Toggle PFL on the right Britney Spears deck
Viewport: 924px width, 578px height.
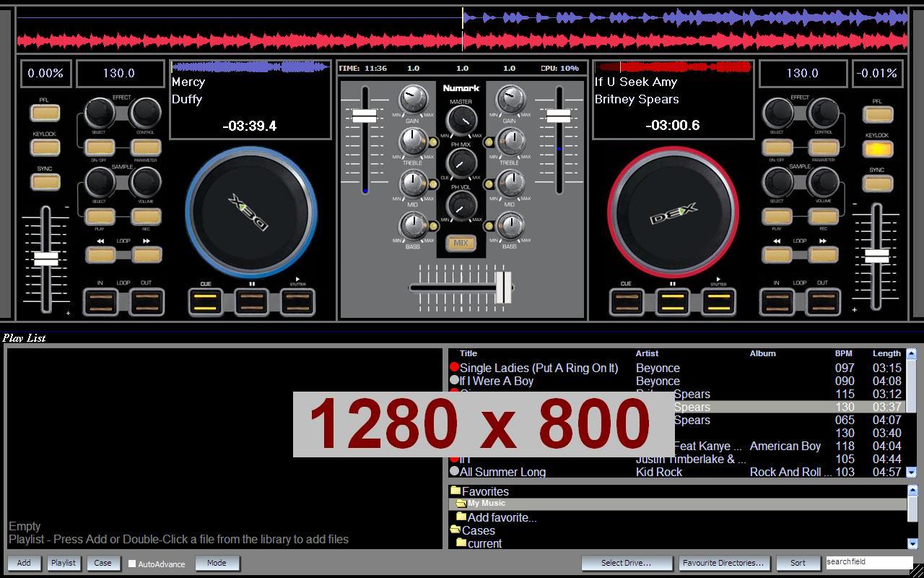pos(878,114)
